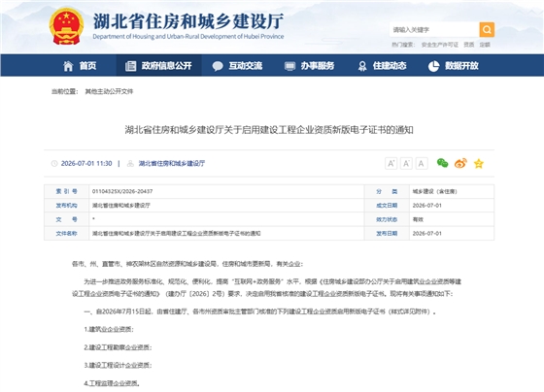Click list item 2.建设工程勘察企业资质
This screenshot has width=544, height=392.
point(118,347)
